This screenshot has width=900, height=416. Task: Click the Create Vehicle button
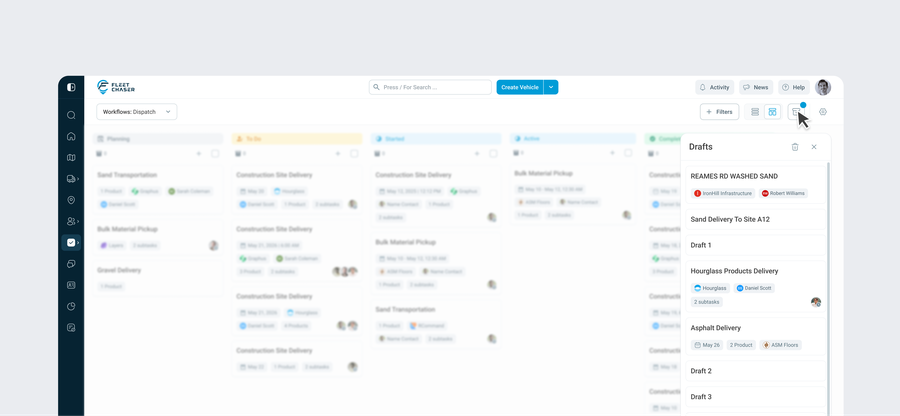520,87
